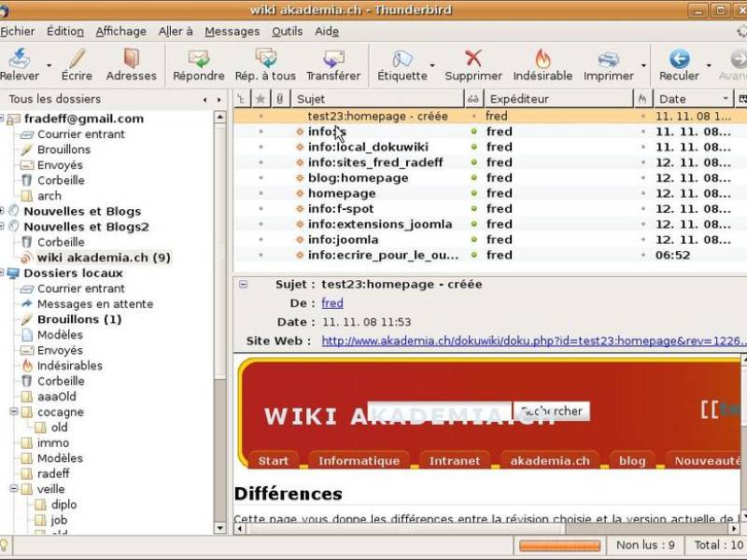Toggle junk status of info:extensions_joomla message
Screen dimensions: 747x560
643,224
